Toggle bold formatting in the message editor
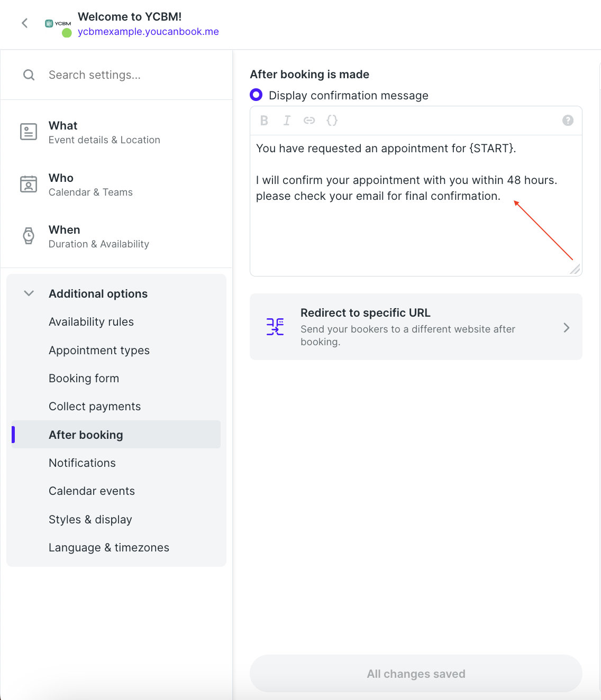 point(264,121)
